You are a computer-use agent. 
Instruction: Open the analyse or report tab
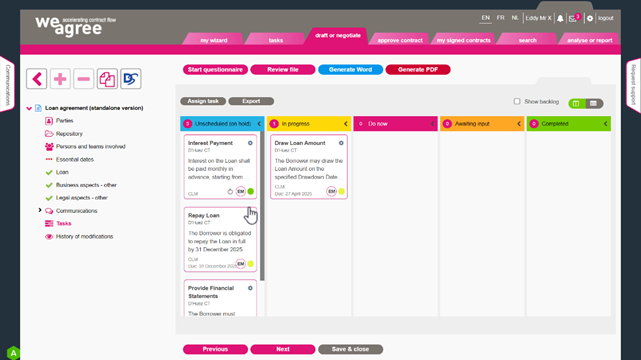[x=589, y=40]
